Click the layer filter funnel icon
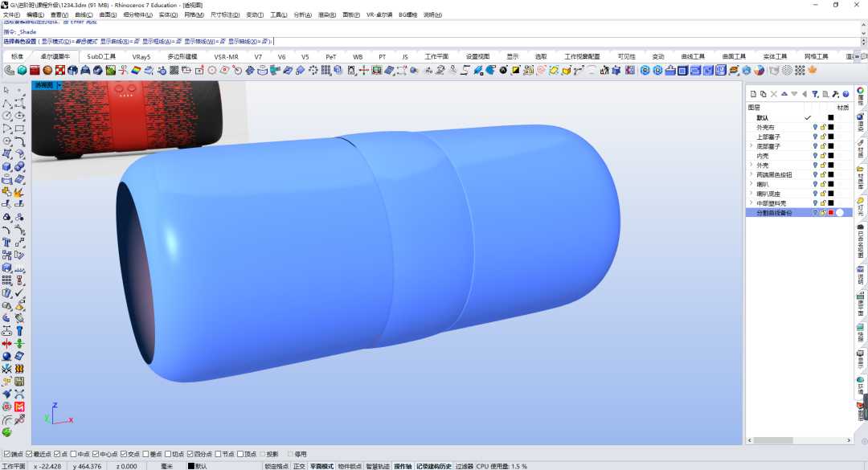The height and width of the screenshot is (470, 868). tap(815, 94)
